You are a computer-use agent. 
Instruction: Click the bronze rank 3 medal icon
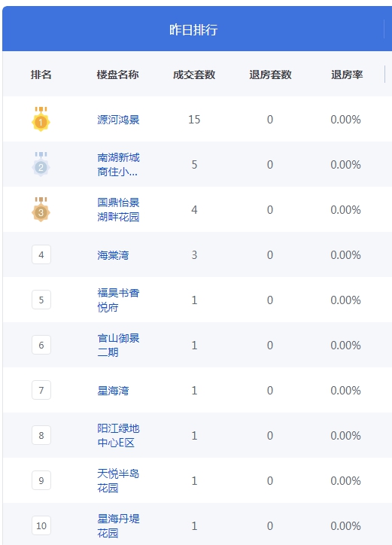click(x=41, y=209)
